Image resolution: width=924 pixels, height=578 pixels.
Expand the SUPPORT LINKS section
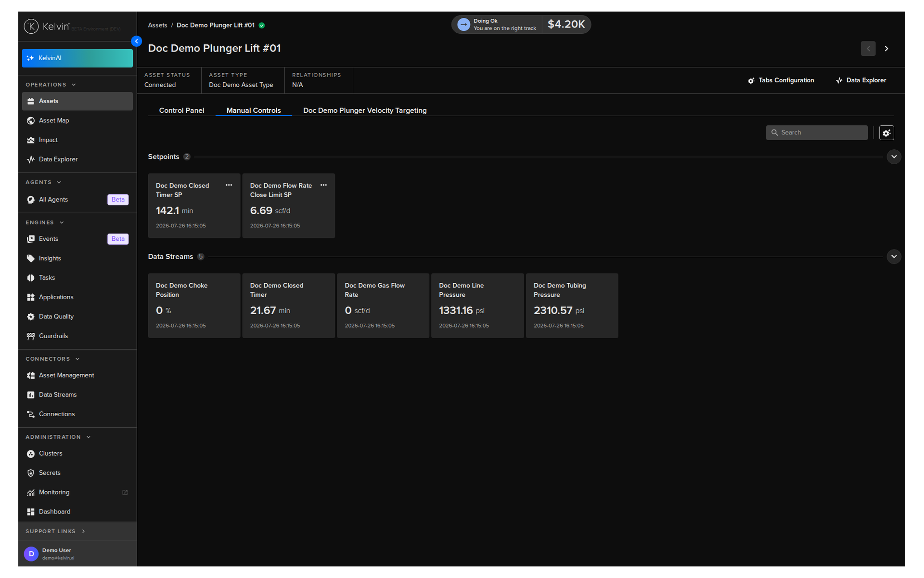point(83,531)
